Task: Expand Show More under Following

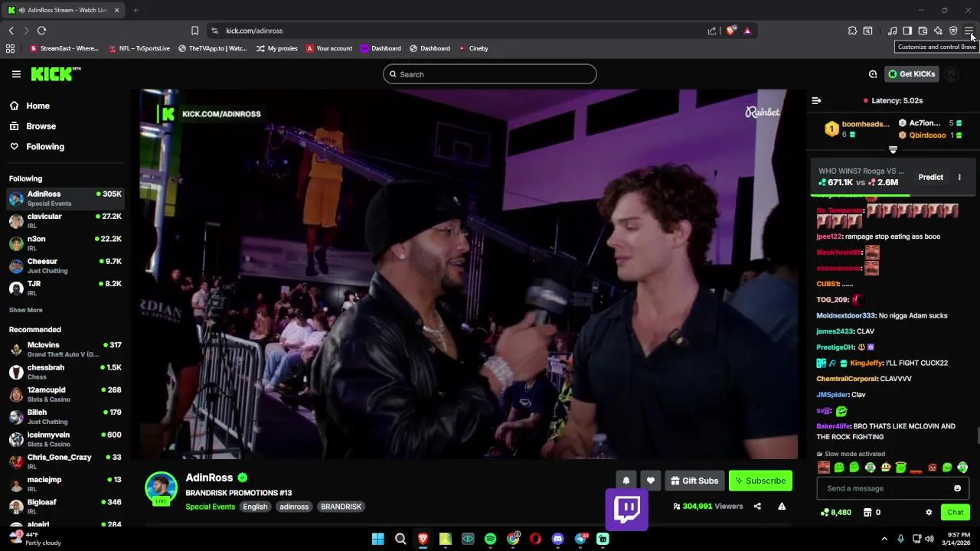Action: [x=25, y=310]
